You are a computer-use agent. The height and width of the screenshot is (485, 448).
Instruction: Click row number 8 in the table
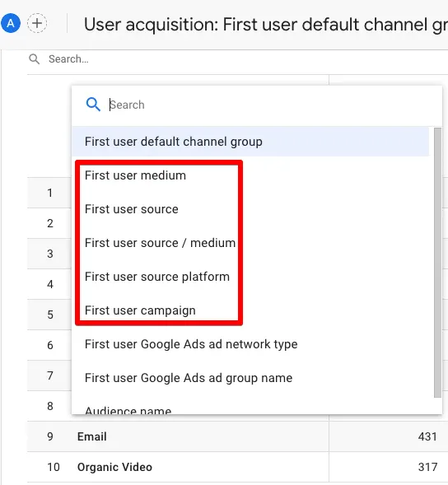[50, 406]
